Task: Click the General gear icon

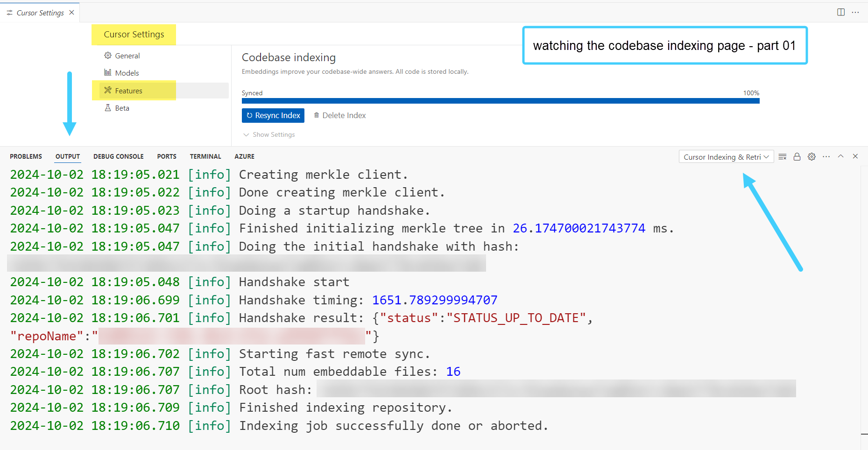Action: click(x=108, y=56)
